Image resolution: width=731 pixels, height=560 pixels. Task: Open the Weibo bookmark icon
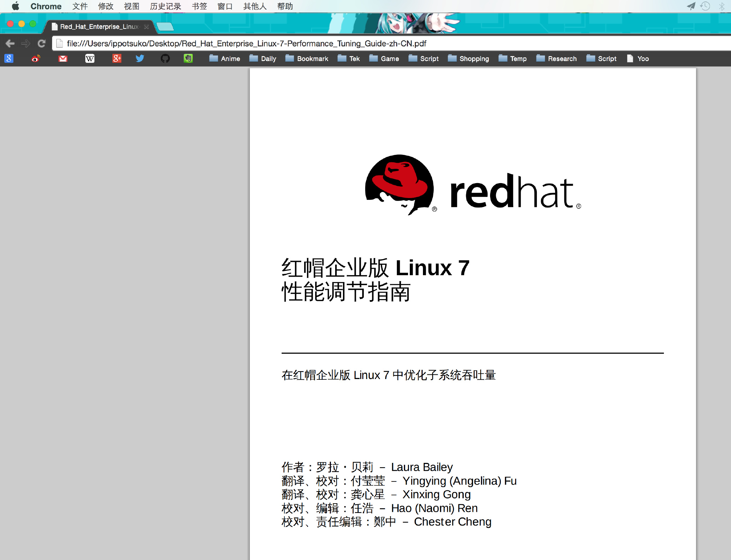coord(36,59)
